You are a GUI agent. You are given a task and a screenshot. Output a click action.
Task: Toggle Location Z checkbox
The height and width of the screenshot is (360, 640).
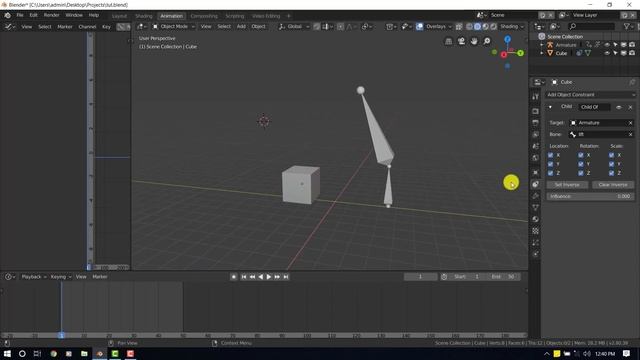tap(550, 173)
